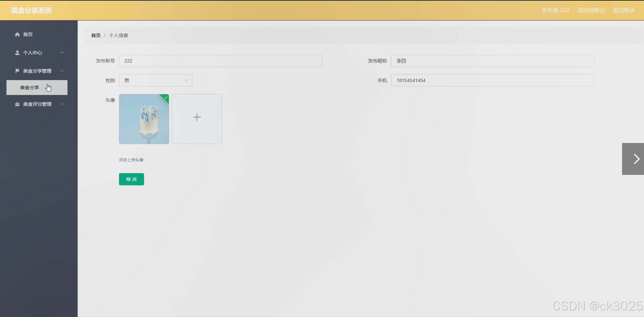Screen dimensions: 644x317
Task: Open the 性别 gender dropdown
Action: [156, 81]
